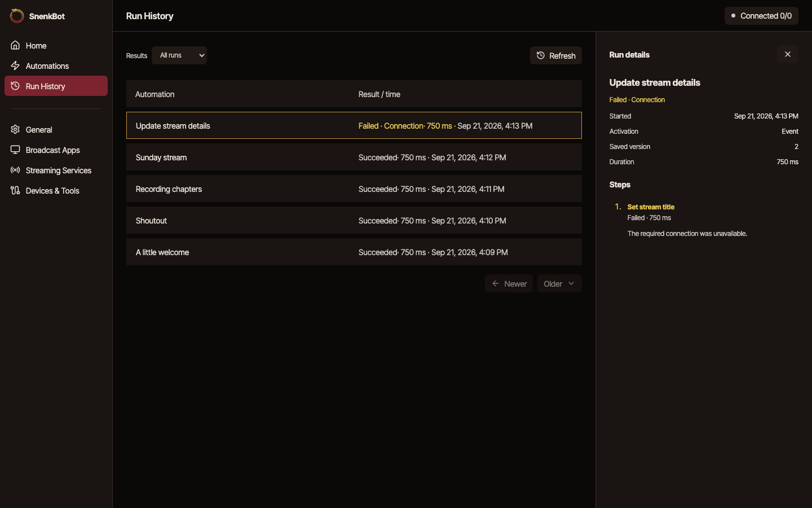The image size is (812, 508).
Task: Click the Run History page title
Action: [150, 16]
